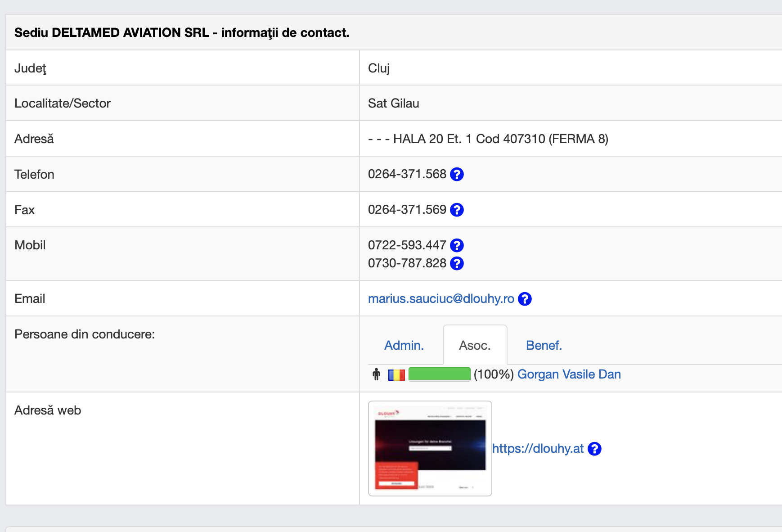Open the marius.sauciuc@dlouhy.ro email link
Viewport: 782px width, 532px height.
tap(440, 299)
